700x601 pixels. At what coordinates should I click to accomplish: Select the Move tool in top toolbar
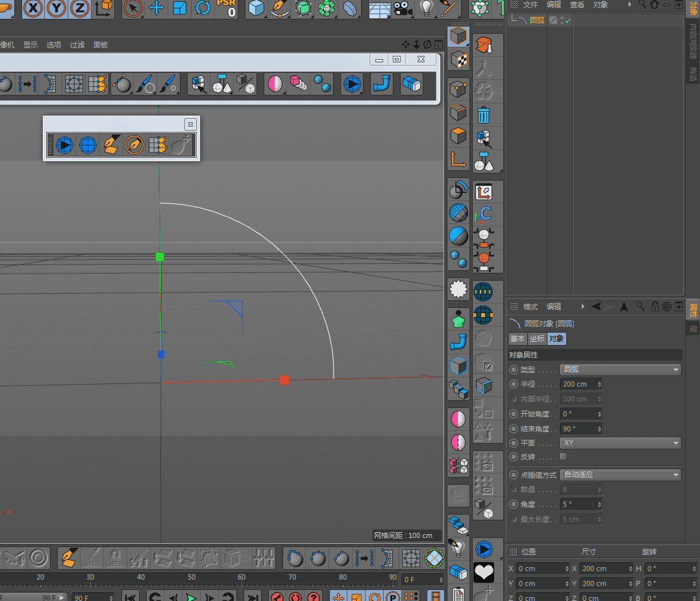156,8
